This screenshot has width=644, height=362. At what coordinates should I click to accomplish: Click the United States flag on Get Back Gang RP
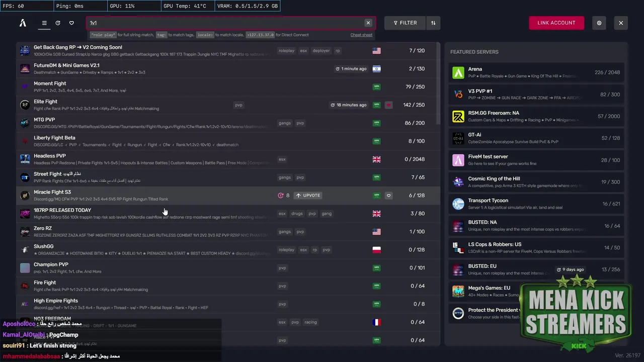coord(376,51)
